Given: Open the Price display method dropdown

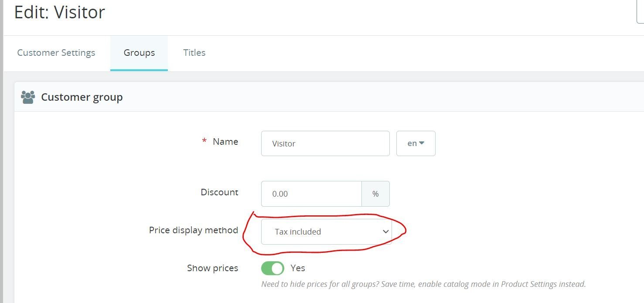Looking at the screenshot, I should coord(326,232).
